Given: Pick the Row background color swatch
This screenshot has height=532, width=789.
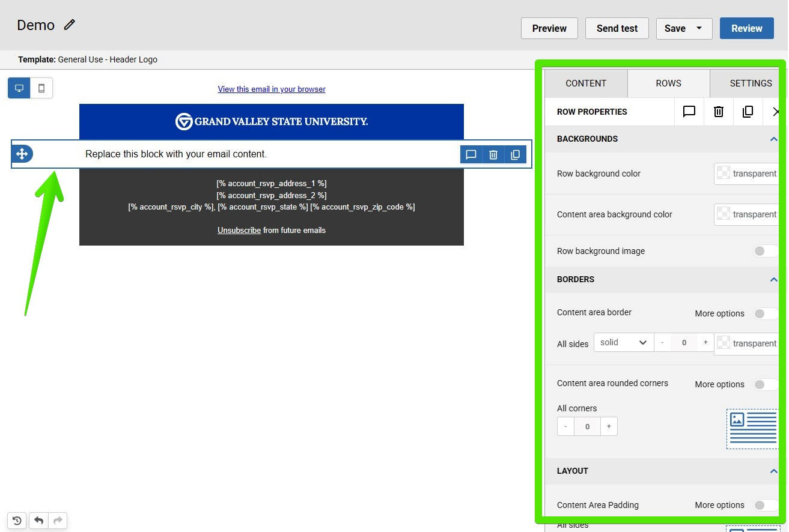Looking at the screenshot, I should coord(724,174).
